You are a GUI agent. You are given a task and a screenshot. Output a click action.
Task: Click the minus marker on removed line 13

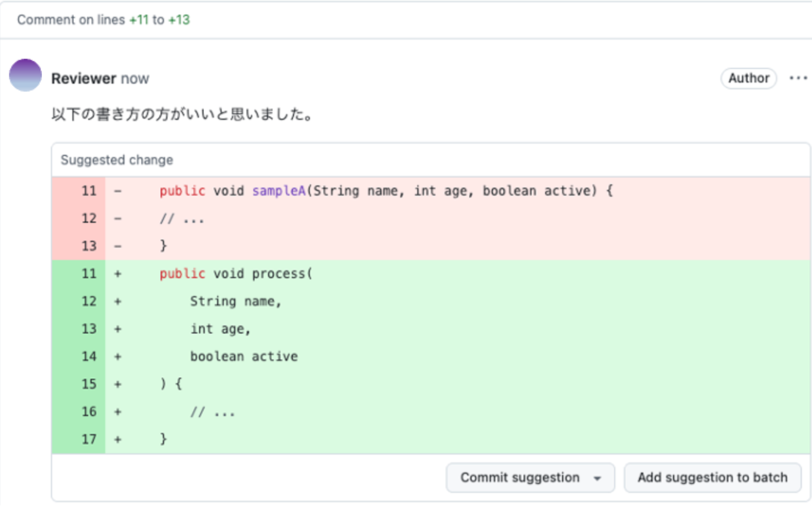(118, 247)
